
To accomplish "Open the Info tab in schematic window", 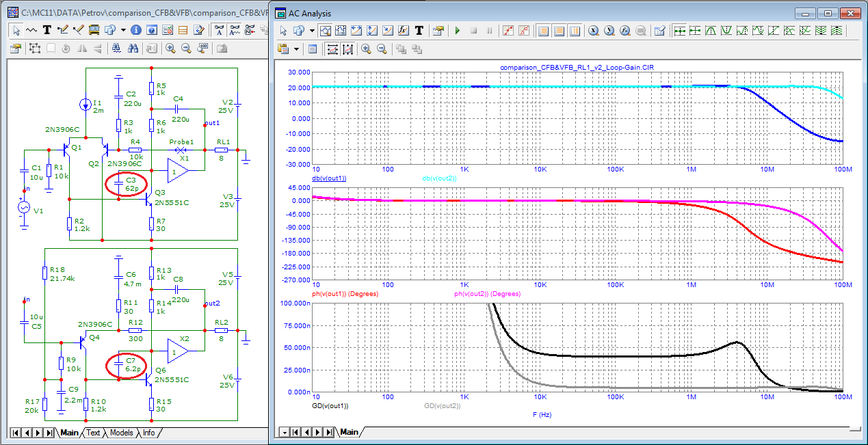I will [148, 433].
